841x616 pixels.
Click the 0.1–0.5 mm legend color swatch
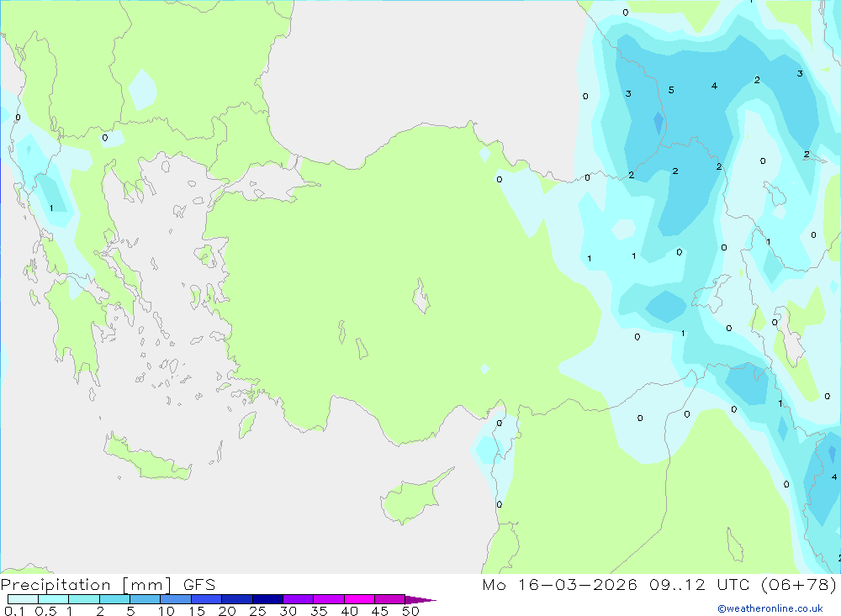[23, 599]
